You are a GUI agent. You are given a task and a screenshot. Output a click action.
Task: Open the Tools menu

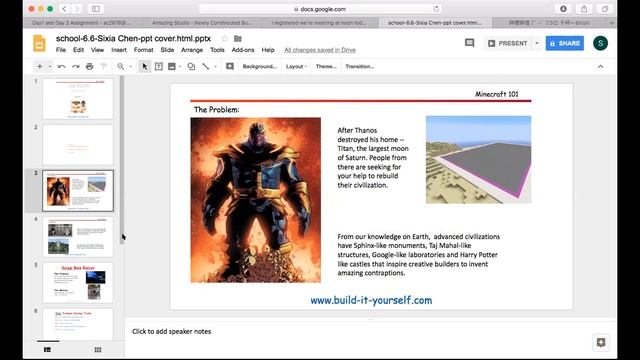point(217,50)
